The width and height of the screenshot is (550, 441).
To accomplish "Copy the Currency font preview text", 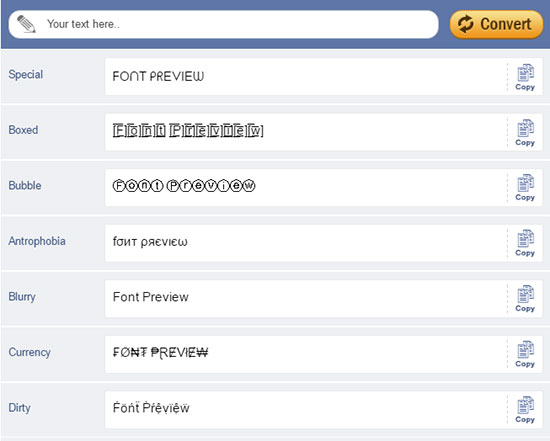I will (525, 354).
